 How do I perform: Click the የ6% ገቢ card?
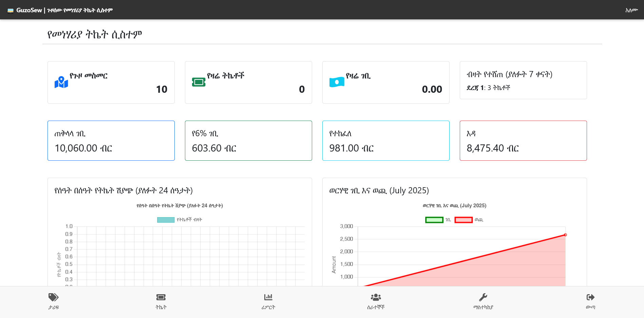tap(248, 141)
